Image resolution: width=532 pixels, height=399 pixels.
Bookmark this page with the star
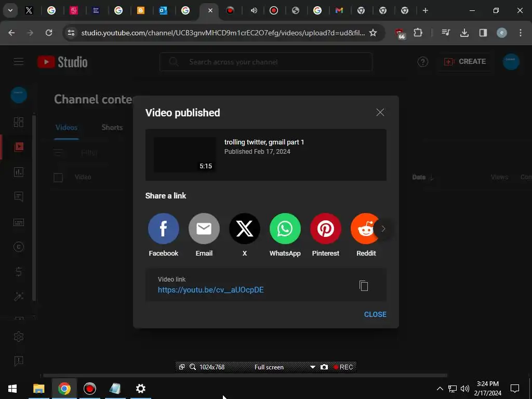(x=373, y=33)
